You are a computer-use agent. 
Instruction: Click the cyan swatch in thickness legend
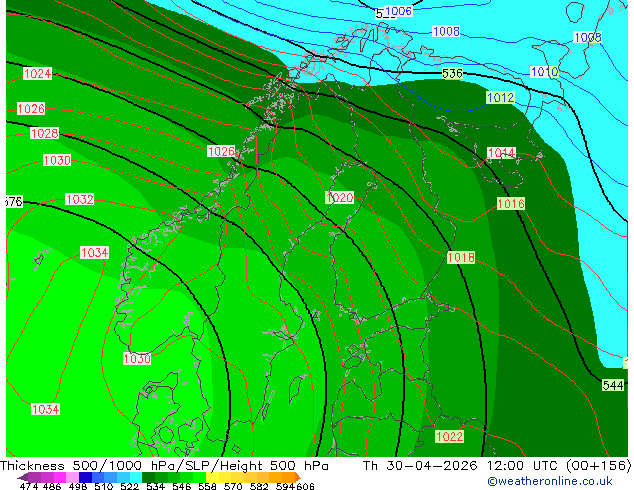136,477
